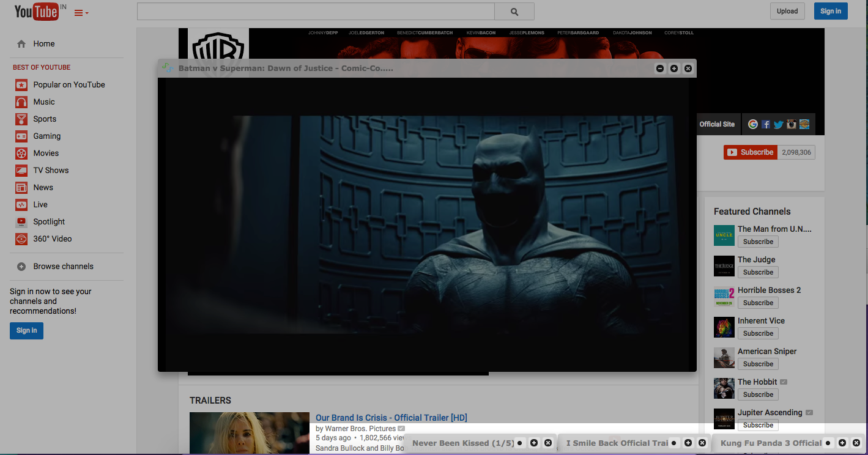Open Jupiter Ascending featured channel
The image size is (868, 455).
coord(770,413)
